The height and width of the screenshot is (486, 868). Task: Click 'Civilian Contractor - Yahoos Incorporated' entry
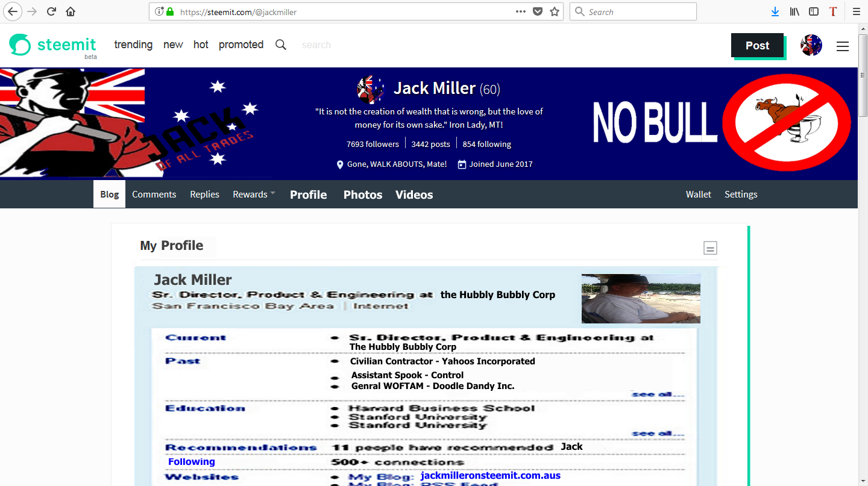442,361
